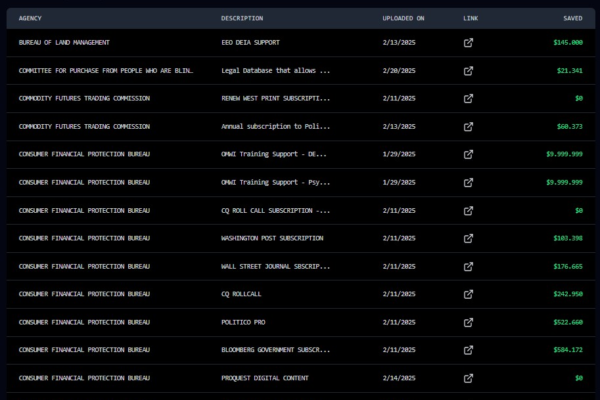
Task: Click the $60,373 saved amount
Action: (570, 127)
